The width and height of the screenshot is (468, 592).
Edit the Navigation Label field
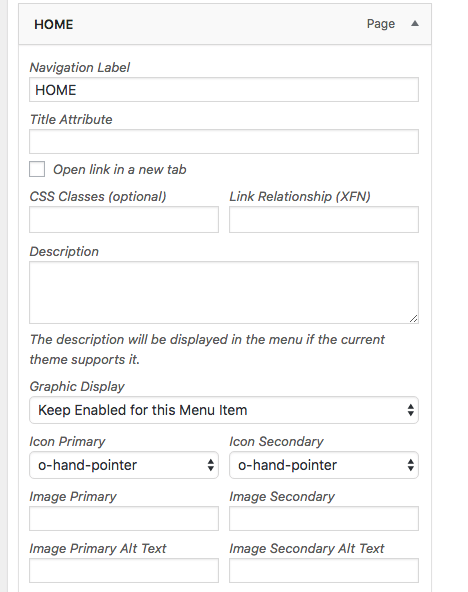pyautogui.click(x=224, y=90)
